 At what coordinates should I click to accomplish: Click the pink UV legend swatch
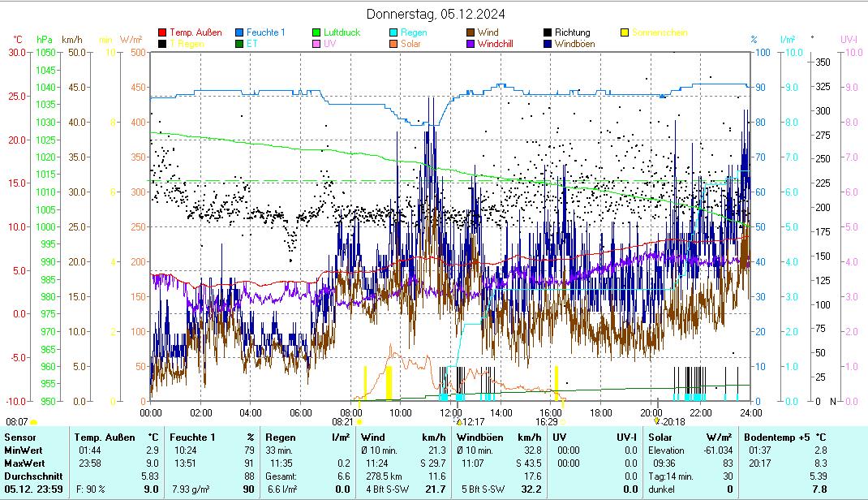[x=316, y=44]
